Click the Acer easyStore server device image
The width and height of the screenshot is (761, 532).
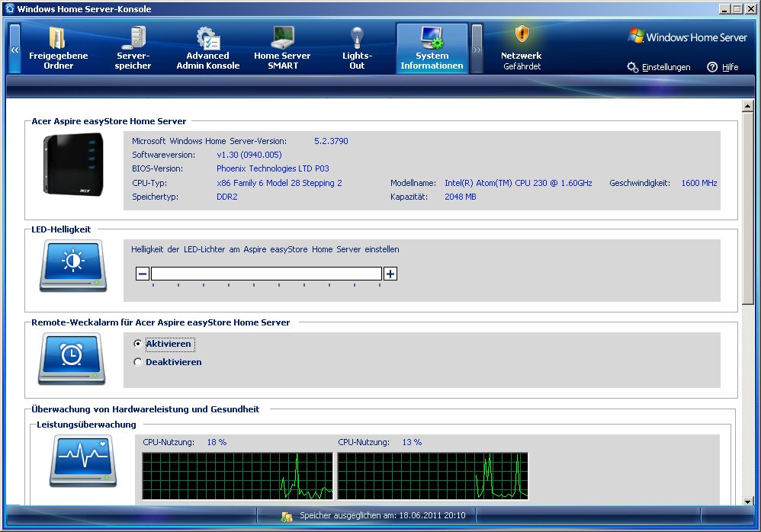74,165
